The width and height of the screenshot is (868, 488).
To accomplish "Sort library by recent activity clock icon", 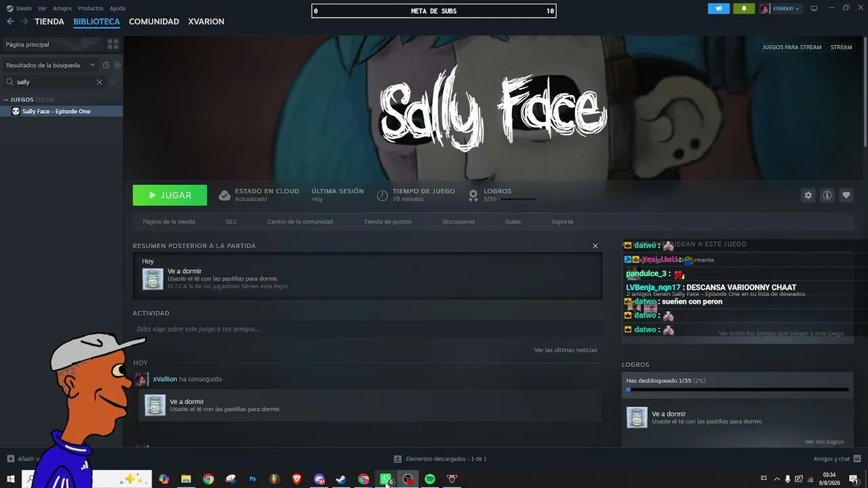I will [x=106, y=65].
